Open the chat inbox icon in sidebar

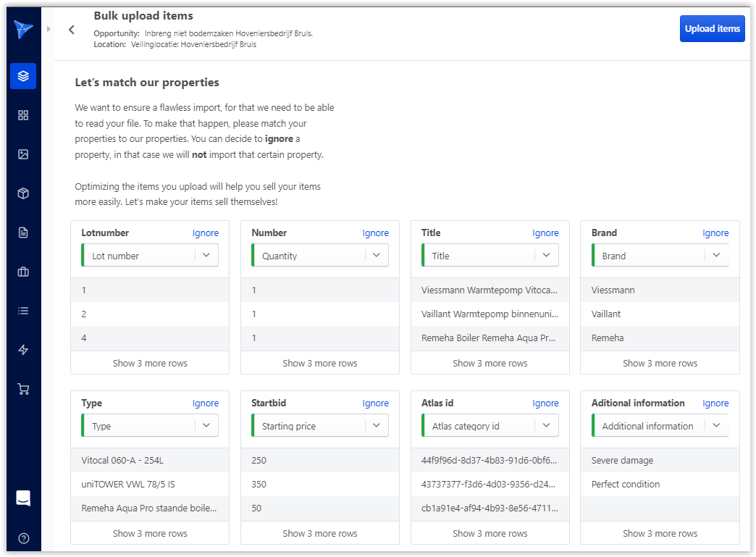coord(23,498)
